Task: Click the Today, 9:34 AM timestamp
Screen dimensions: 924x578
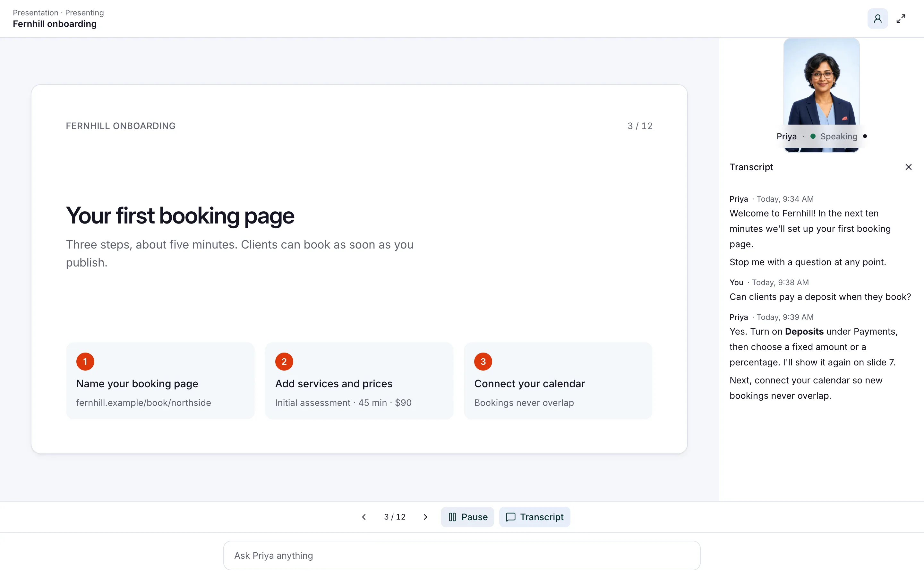Action: pyautogui.click(x=785, y=199)
